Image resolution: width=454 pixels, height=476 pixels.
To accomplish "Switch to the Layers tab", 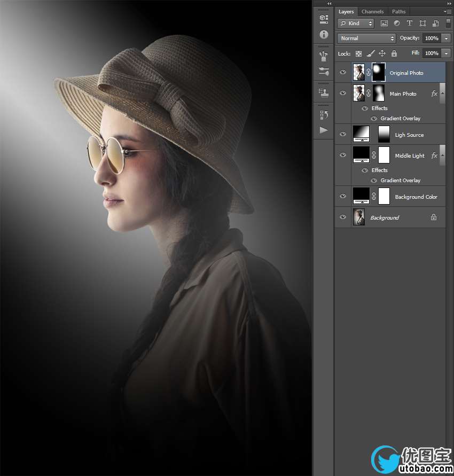I will pos(346,12).
